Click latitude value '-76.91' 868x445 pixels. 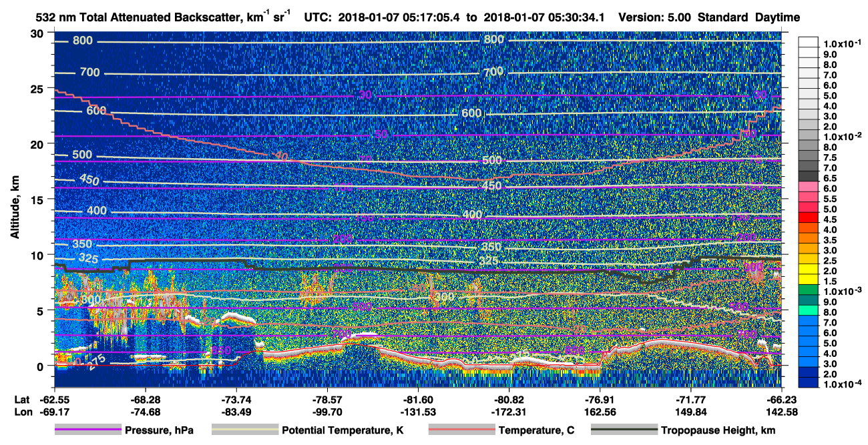click(600, 399)
